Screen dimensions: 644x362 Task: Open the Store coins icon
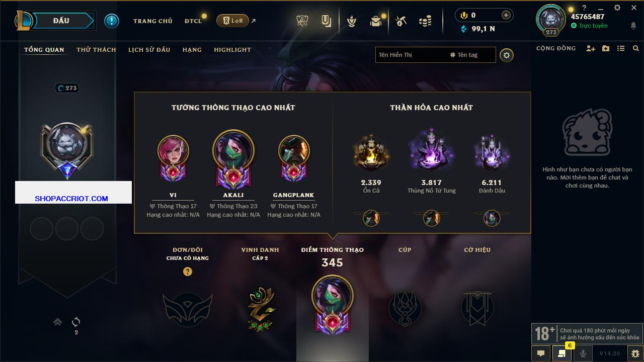tap(425, 21)
